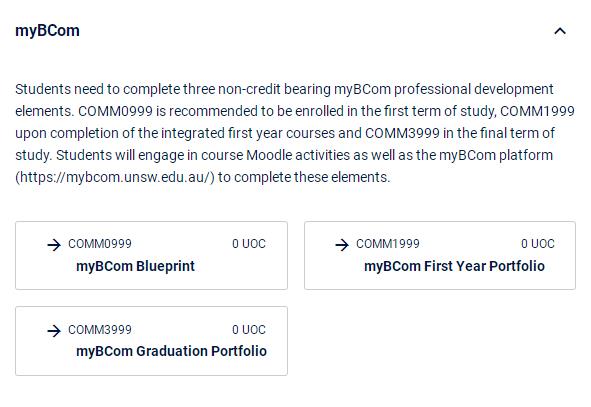
Task: Click the COMM0999 course code
Action: click(100, 244)
